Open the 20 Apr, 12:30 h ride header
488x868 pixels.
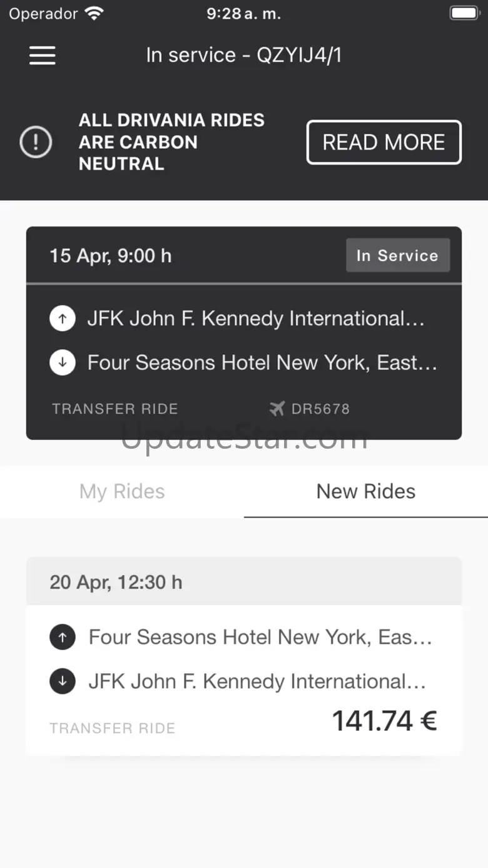click(116, 582)
